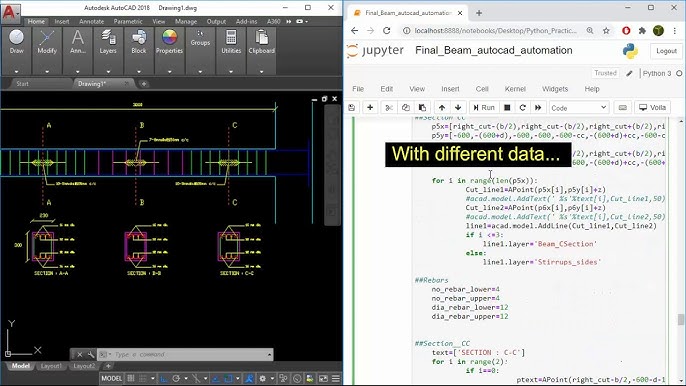Screen dimensions: 686x386
Task: Move the selected cell up
Action: point(442,107)
